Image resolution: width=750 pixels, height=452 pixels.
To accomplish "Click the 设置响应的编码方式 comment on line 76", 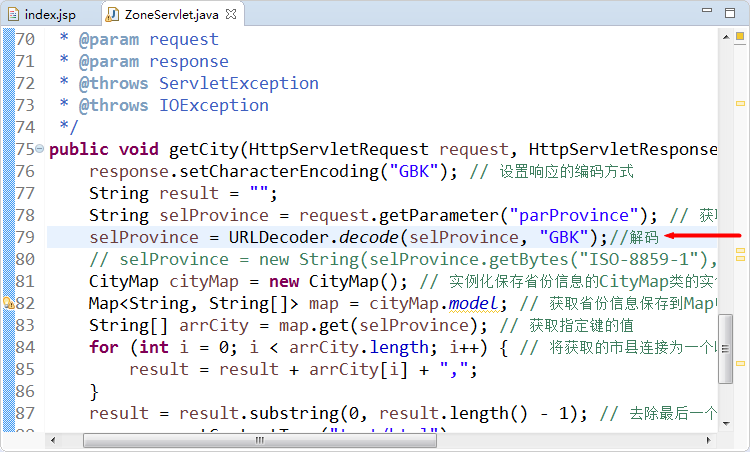I will tap(566, 171).
